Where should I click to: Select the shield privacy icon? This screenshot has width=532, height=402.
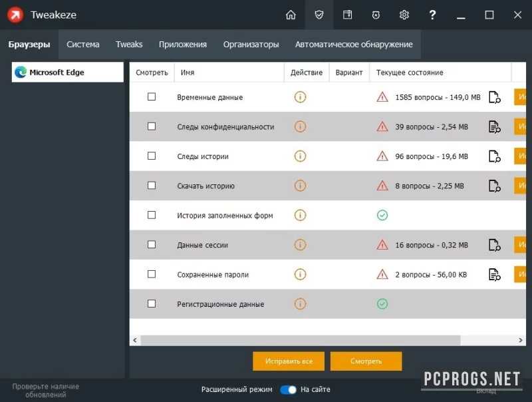coord(319,15)
